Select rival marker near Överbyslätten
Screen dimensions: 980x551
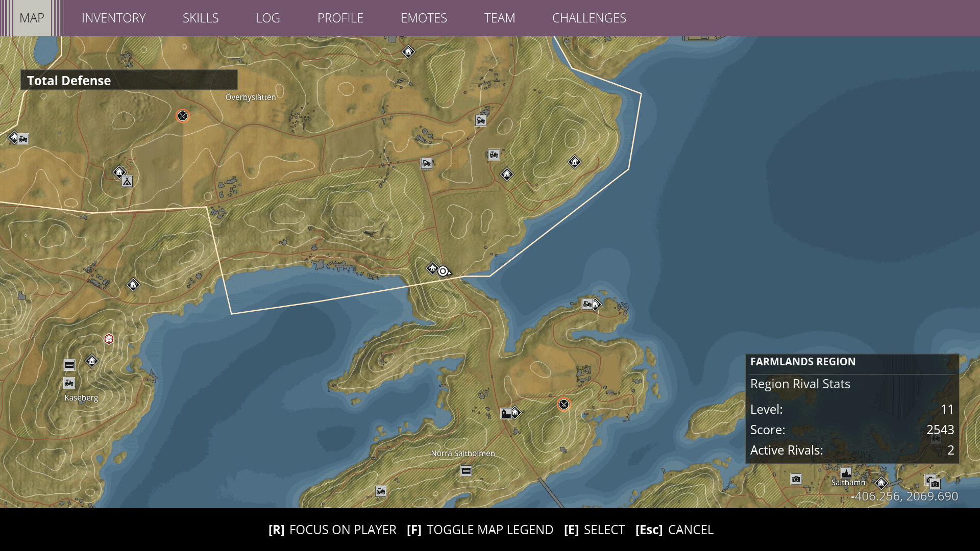(x=182, y=116)
